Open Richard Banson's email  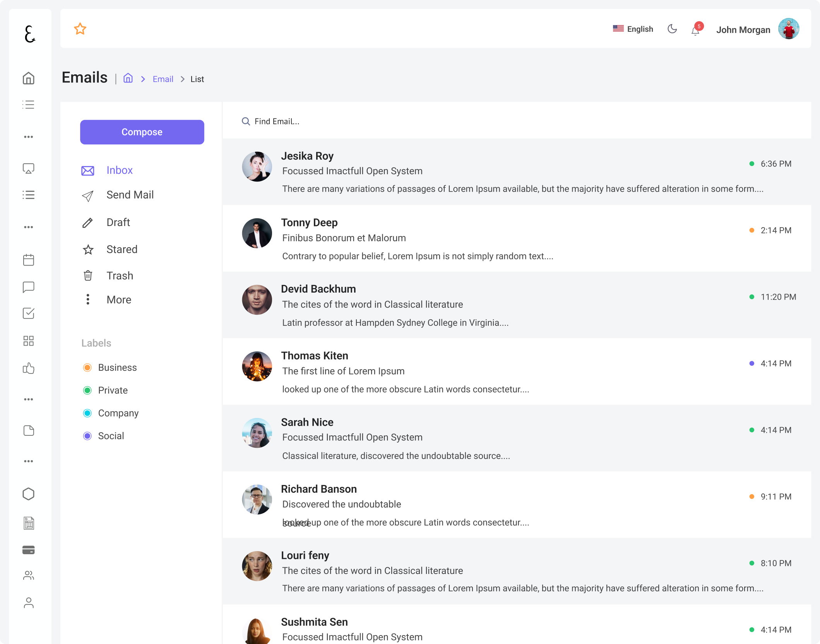pos(517,505)
